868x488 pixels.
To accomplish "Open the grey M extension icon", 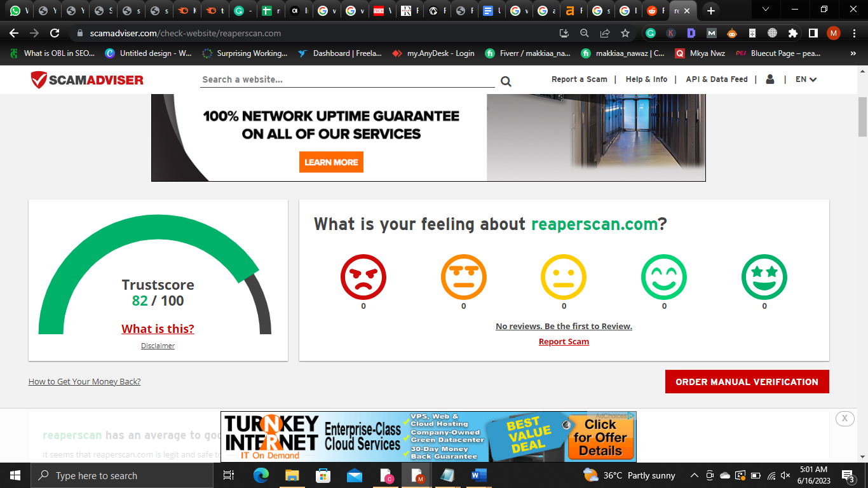I will pos(712,33).
